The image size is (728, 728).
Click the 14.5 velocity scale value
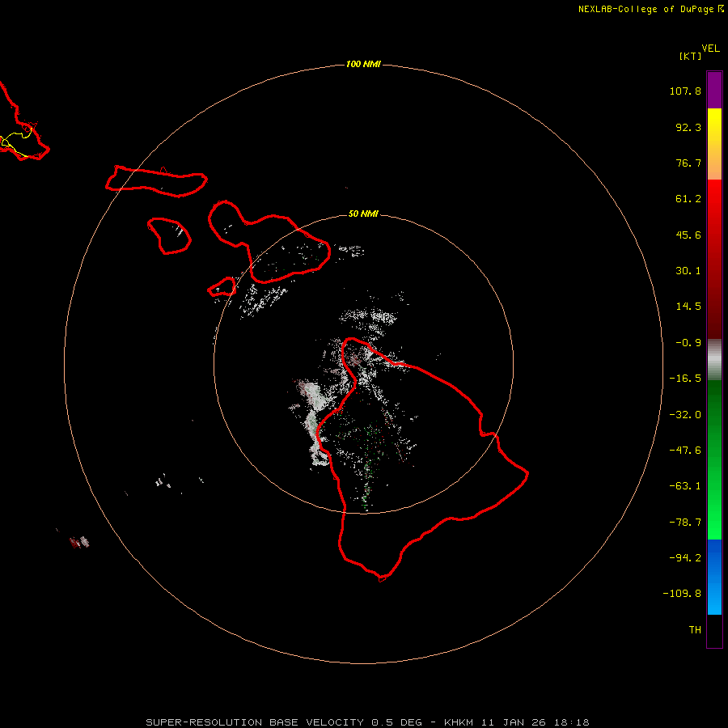tap(688, 307)
